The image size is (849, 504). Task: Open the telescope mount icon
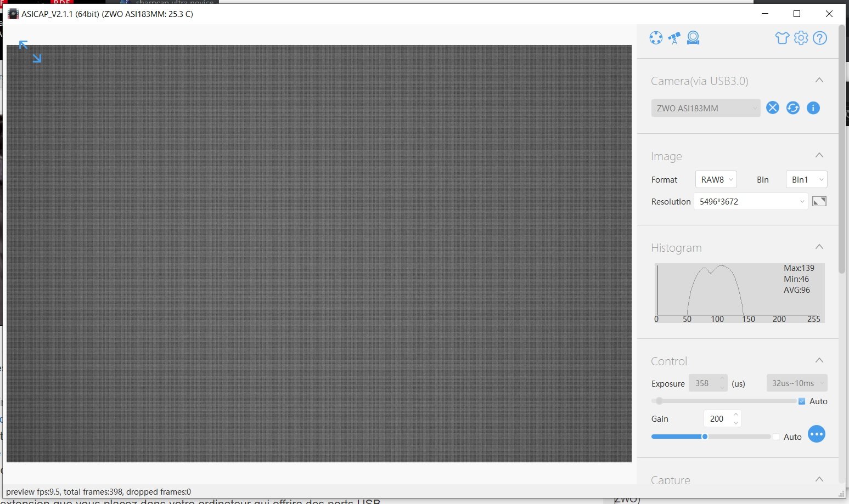674,38
